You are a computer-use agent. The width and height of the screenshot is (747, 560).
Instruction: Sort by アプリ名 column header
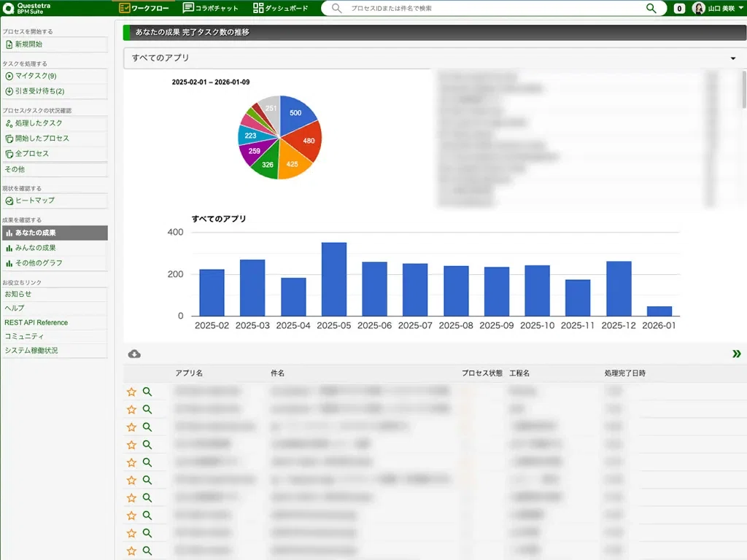coord(189,373)
